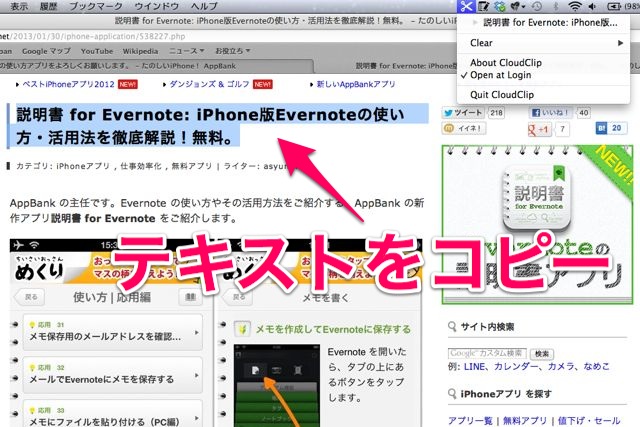The height and width of the screenshot is (427, 640).
Task: Click the Wikipedia bookmark
Action: (x=140, y=51)
